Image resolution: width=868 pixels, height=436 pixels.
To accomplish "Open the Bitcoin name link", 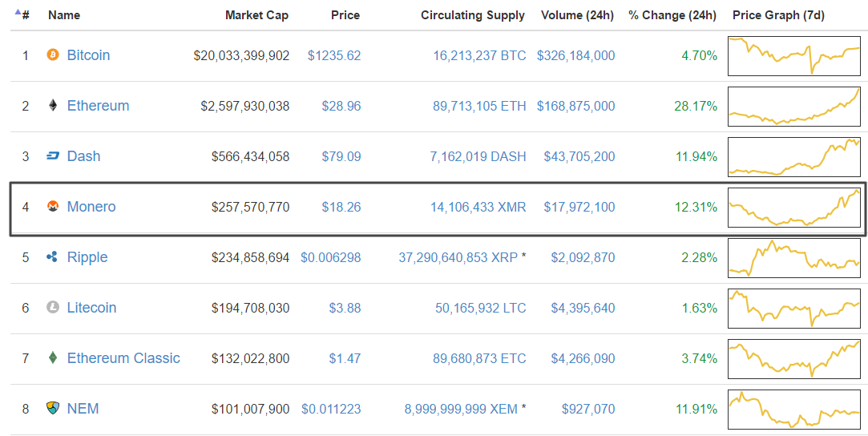I will tap(88, 55).
